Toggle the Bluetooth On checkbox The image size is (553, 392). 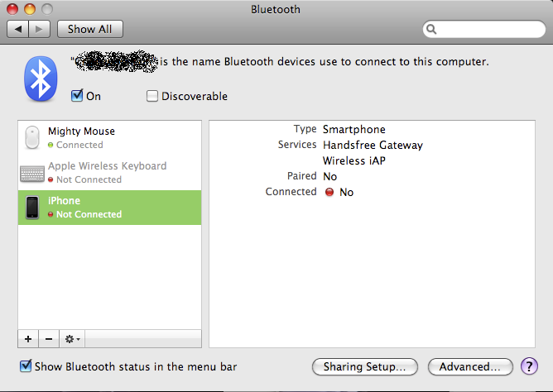coord(77,96)
